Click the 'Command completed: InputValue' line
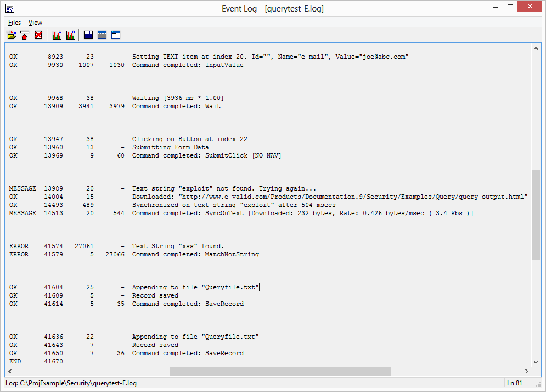This screenshot has height=392, width=546. (x=188, y=65)
